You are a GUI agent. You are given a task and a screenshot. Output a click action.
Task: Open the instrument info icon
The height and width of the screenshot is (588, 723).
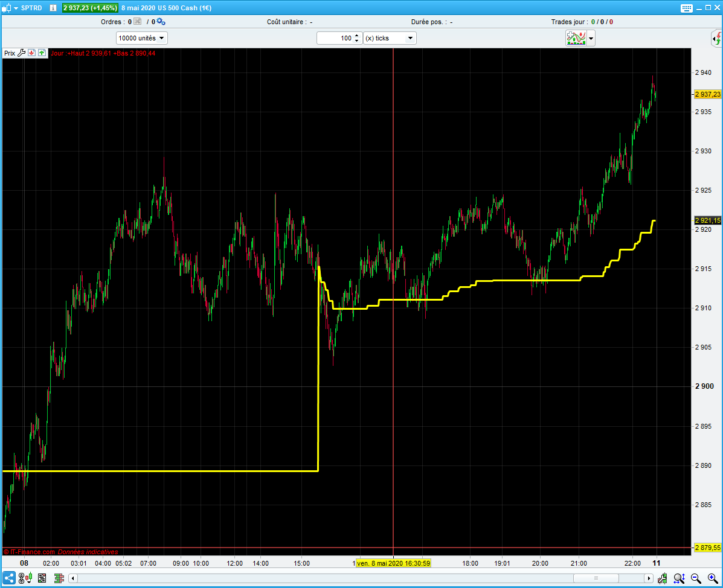point(53,8)
